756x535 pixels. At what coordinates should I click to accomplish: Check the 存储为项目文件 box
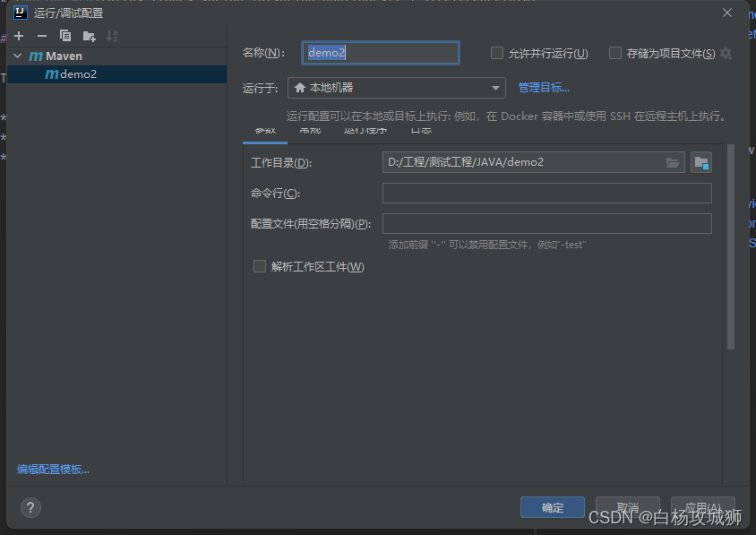tap(615, 53)
